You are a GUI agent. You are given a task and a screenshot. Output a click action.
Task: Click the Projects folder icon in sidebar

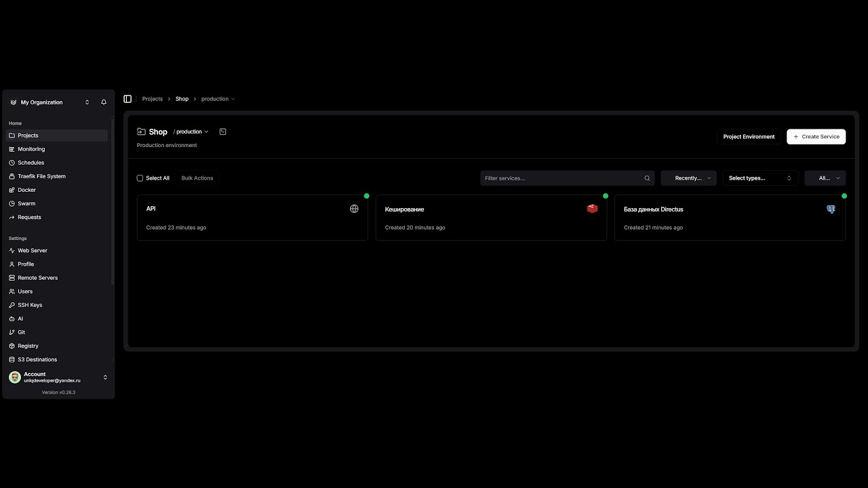tap(12, 136)
